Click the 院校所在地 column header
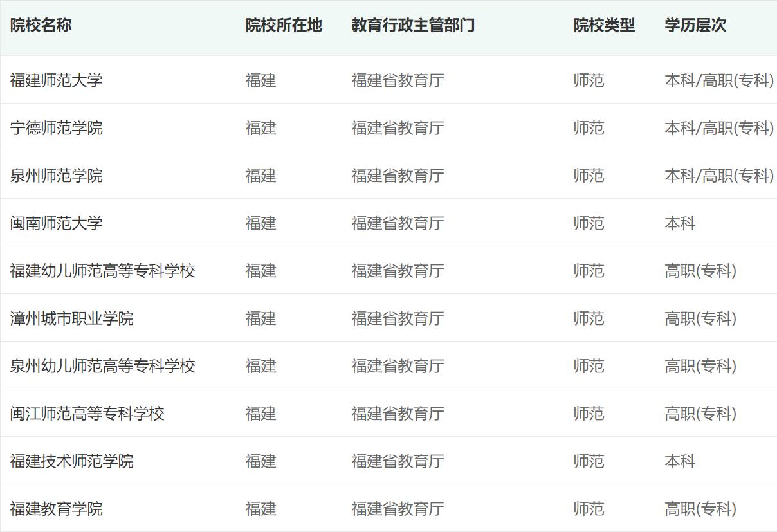 tap(284, 26)
